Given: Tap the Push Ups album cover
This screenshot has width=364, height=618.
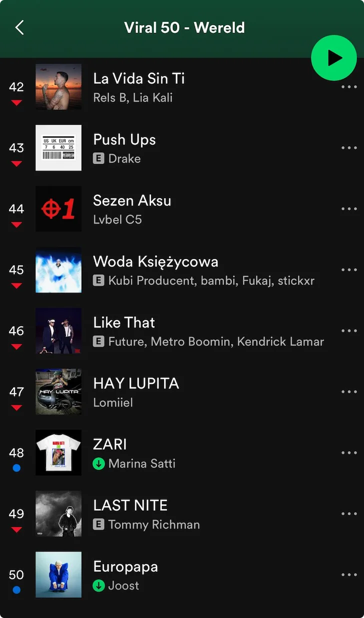Looking at the screenshot, I should click(58, 148).
